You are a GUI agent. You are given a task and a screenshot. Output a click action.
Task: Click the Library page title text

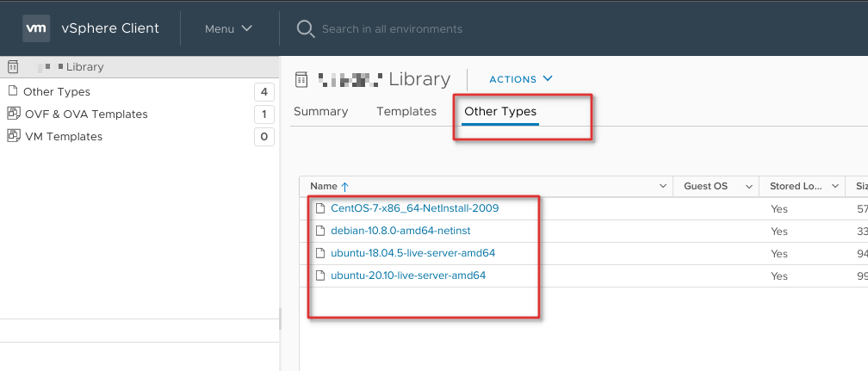click(x=419, y=79)
